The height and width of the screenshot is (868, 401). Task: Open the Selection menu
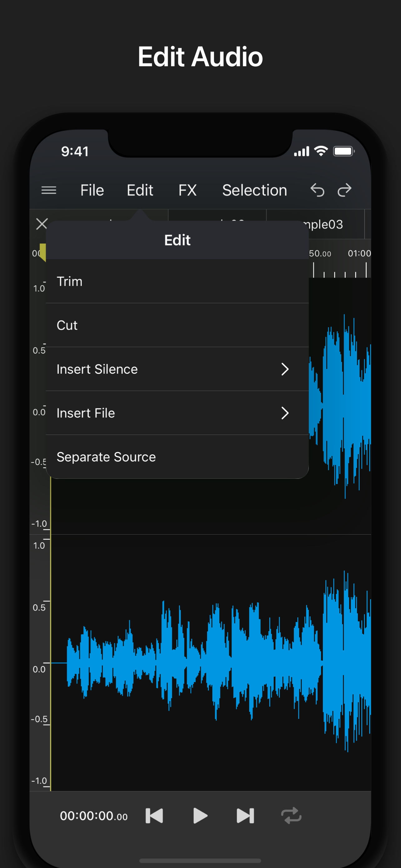(x=255, y=190)
